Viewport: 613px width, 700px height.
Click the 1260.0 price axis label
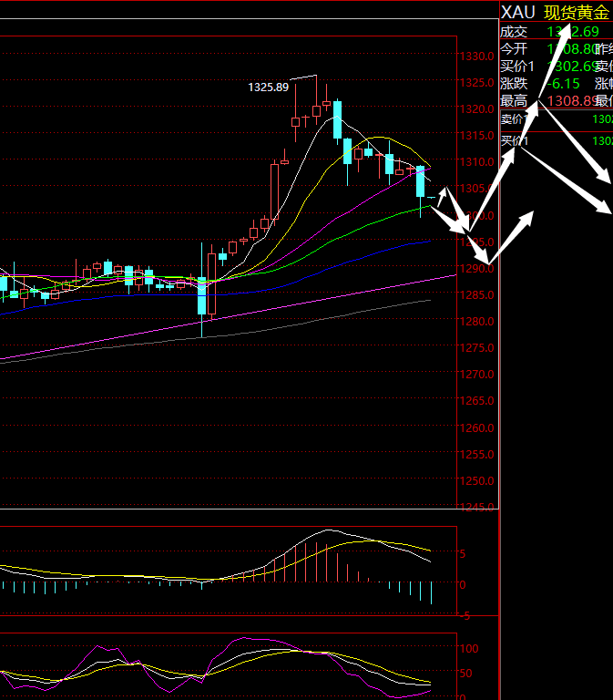click(477, 427)
